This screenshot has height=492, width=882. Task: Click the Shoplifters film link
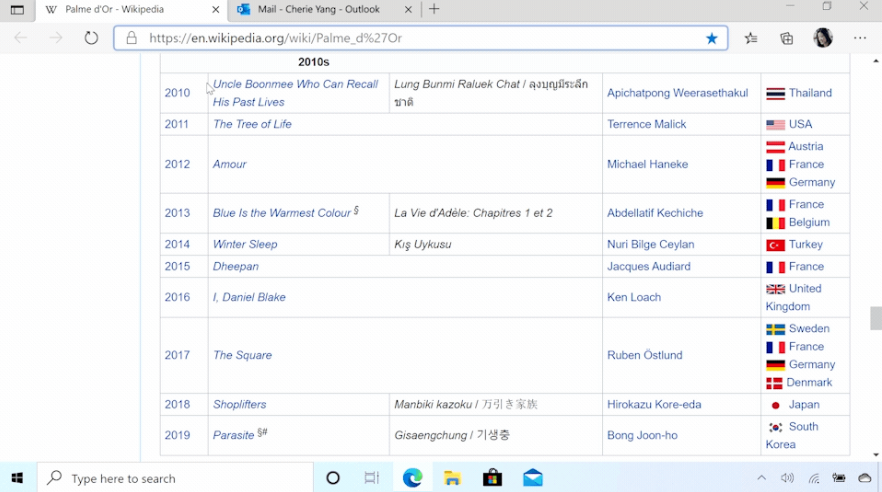coord(239,404)
